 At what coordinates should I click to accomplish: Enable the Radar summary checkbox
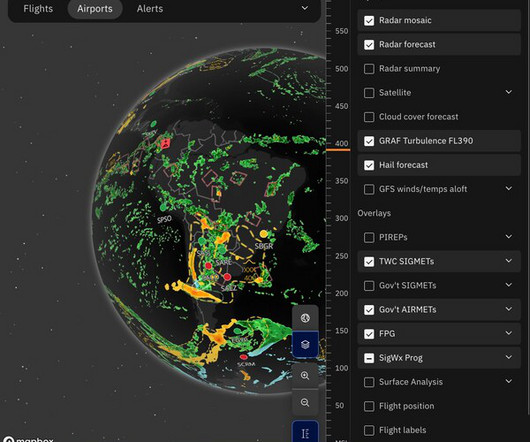pyautogui.click(x=369, y=69)
